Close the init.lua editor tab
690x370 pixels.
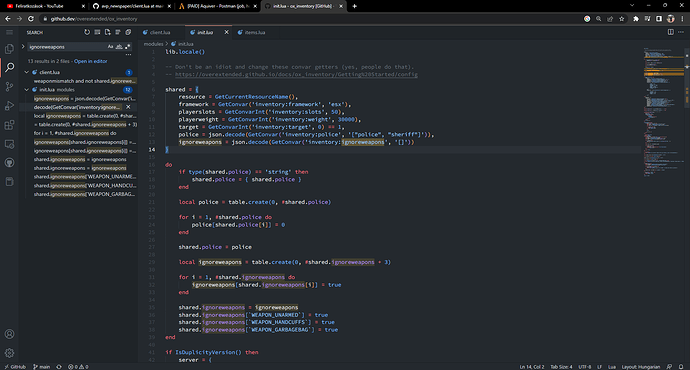227,32
